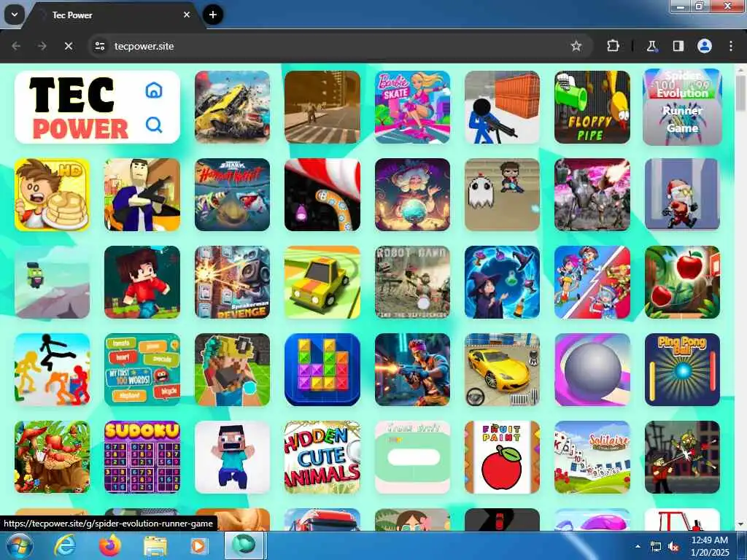The width and height of the screenshot is (747, 560).
Task: Open the browser extensions puzzle icon
Action: [613, 46]
